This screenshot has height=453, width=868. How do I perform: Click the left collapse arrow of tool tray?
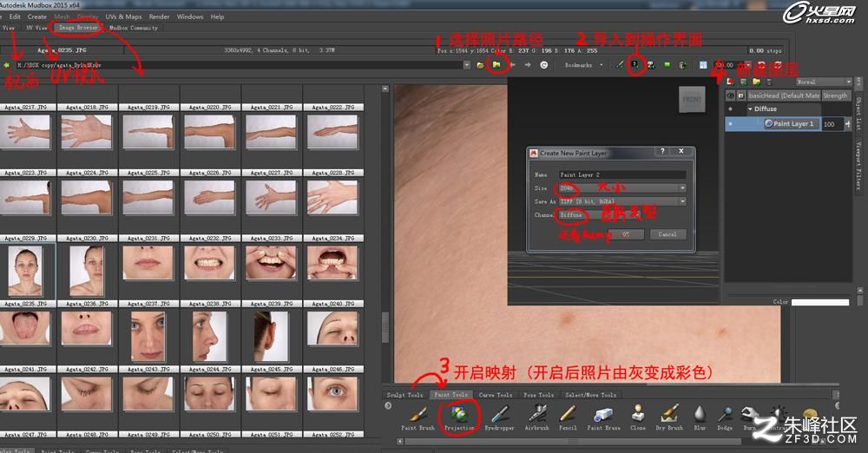tap(388, 406)
